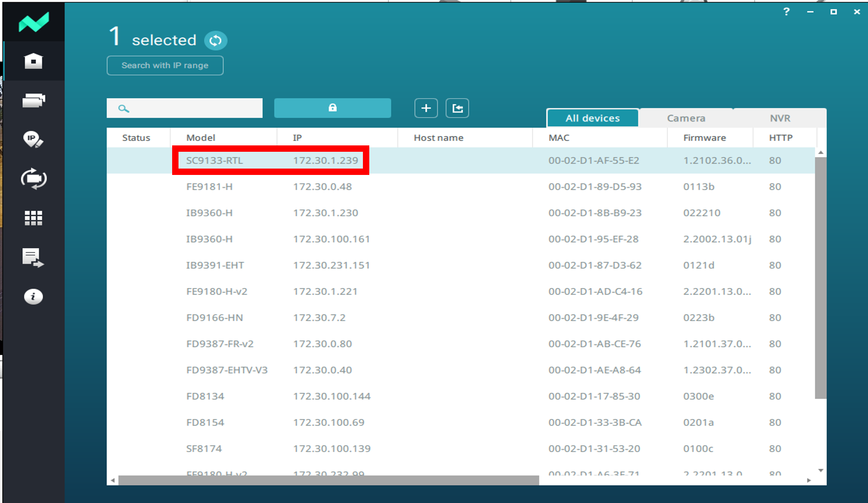The width and height of the screenshot is (868, 503).
Task: Switch to the NVR tab
Action: tap(780, 118)
